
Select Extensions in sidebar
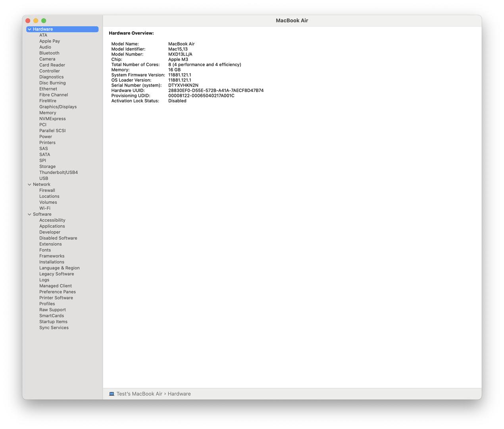click(x=50, y=244)
